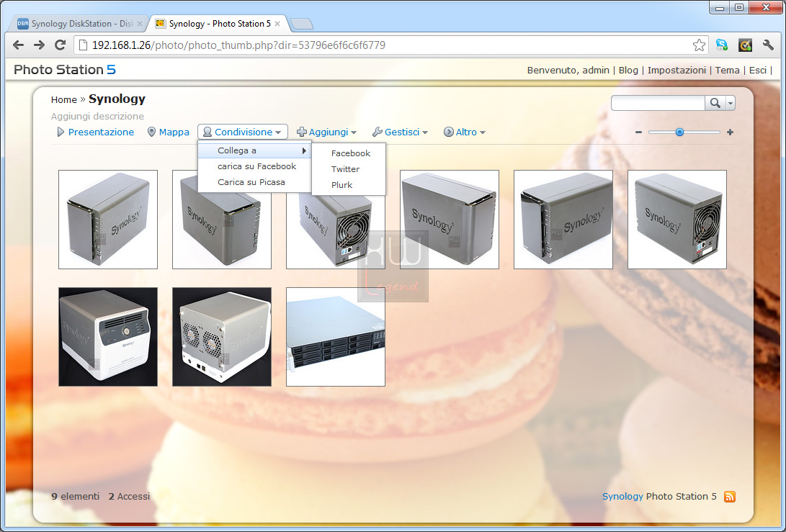Choose the Collega a submenu entry
The width and height of the screenshot is (786, 532).
point(254,150)
